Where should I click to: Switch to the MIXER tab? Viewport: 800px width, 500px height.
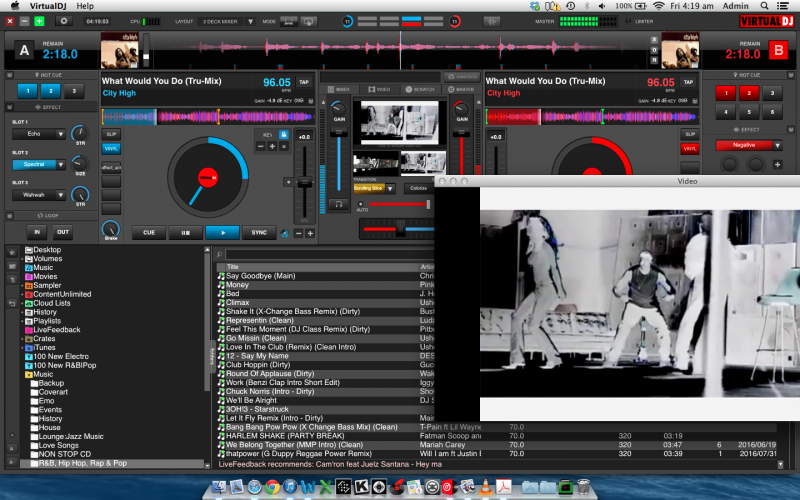(338, 89)
